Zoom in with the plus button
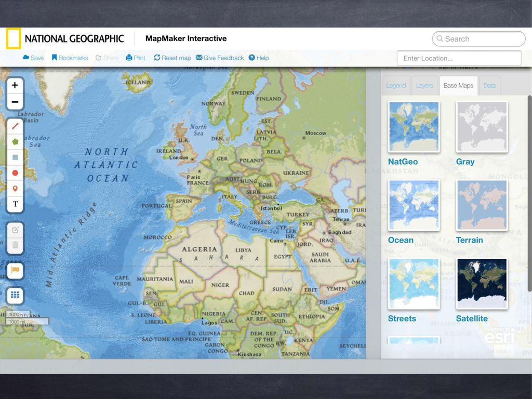Viewport: 532px width, 399px height. [x=15, y=85]
